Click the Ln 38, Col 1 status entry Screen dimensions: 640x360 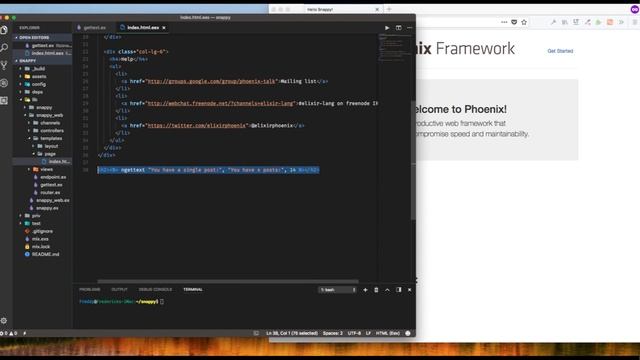292,333
